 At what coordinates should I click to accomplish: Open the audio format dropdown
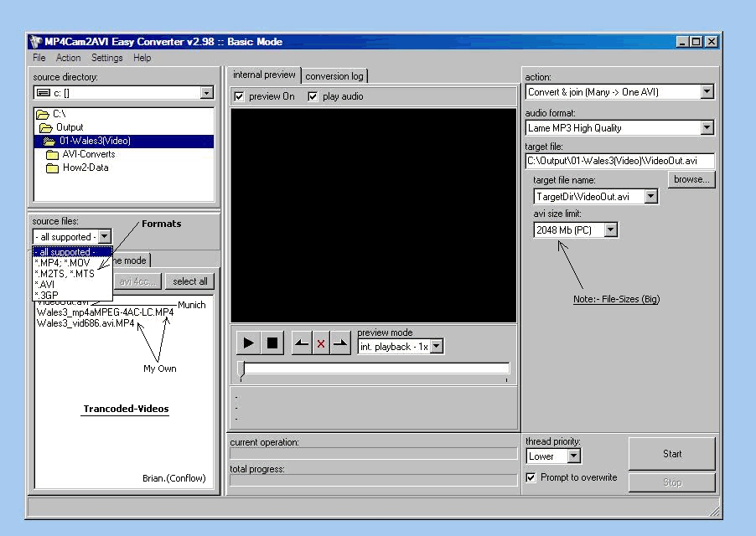[707, 127]
